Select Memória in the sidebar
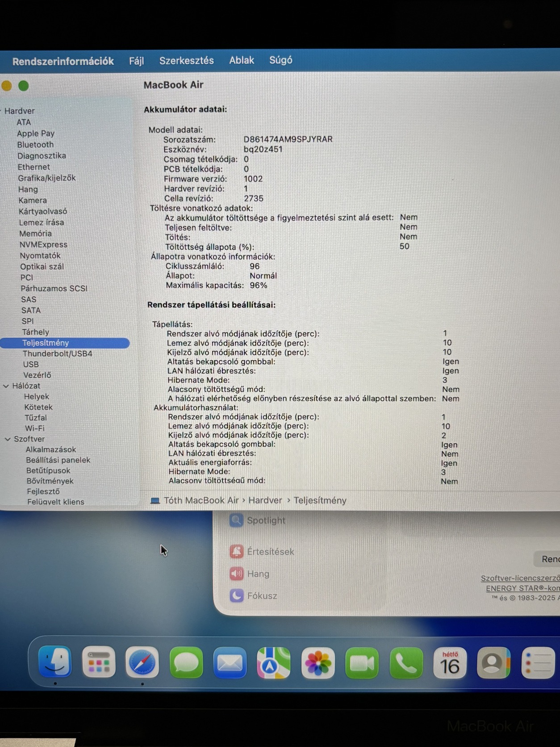Viewport: 560px width, 747px height. [35, 234]
